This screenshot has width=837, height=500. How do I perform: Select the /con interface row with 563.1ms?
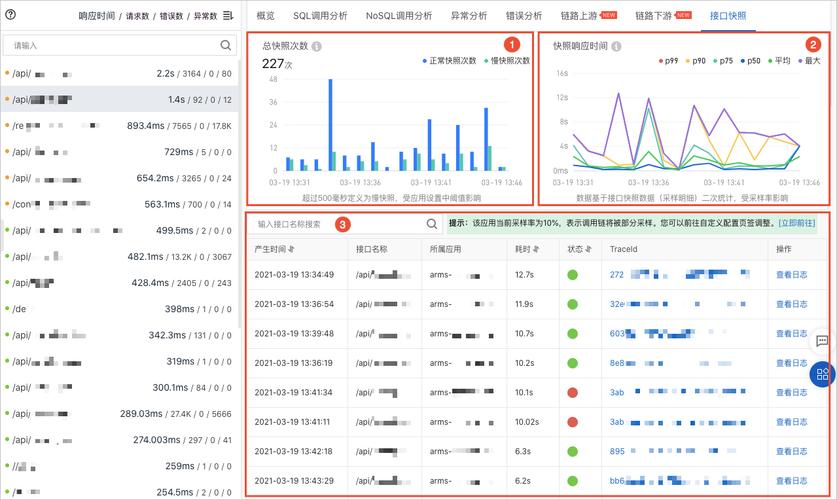pos(120,204)
